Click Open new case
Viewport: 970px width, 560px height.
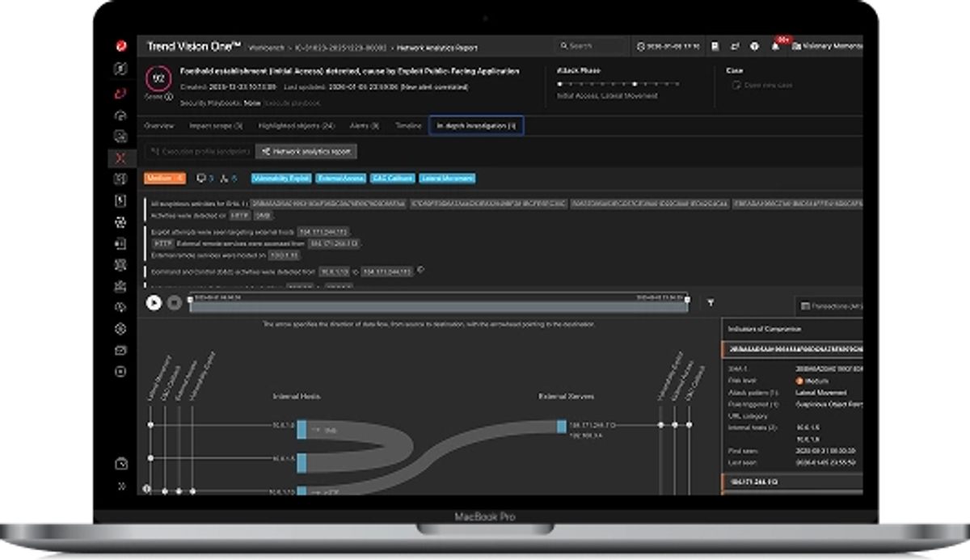pyautogui.click(x=762, y=85)
